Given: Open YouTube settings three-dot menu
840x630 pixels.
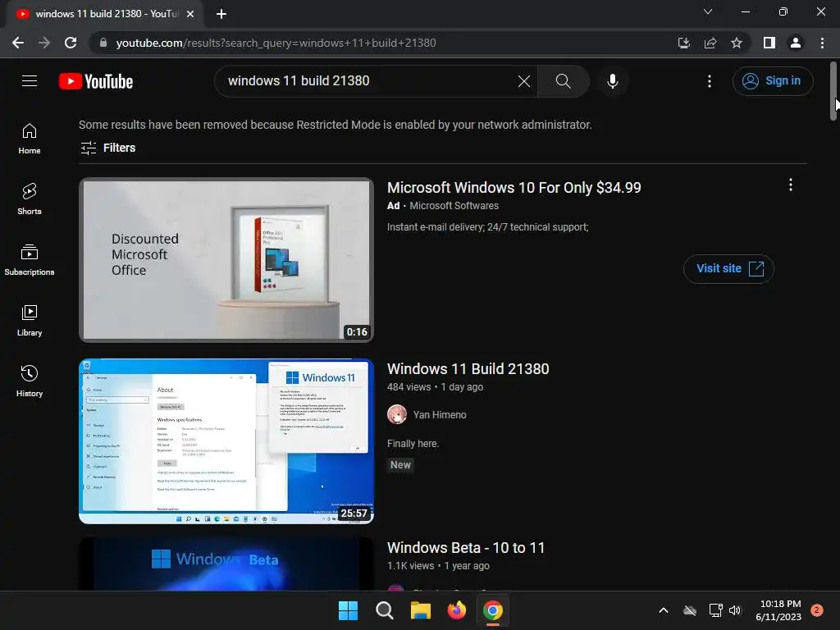Looking at the screenshot, I should pyautogui.click(x=710, y=81).
